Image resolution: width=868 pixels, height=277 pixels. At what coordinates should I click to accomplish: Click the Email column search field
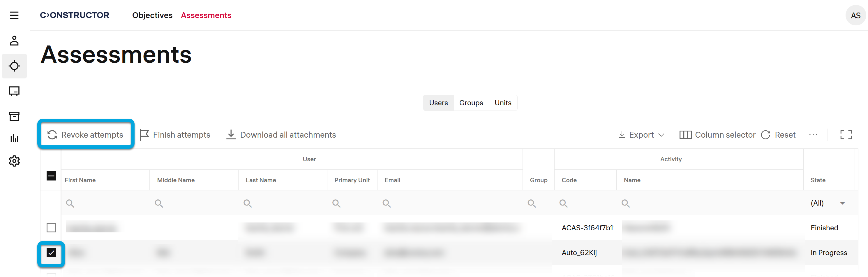click(451, 204)
